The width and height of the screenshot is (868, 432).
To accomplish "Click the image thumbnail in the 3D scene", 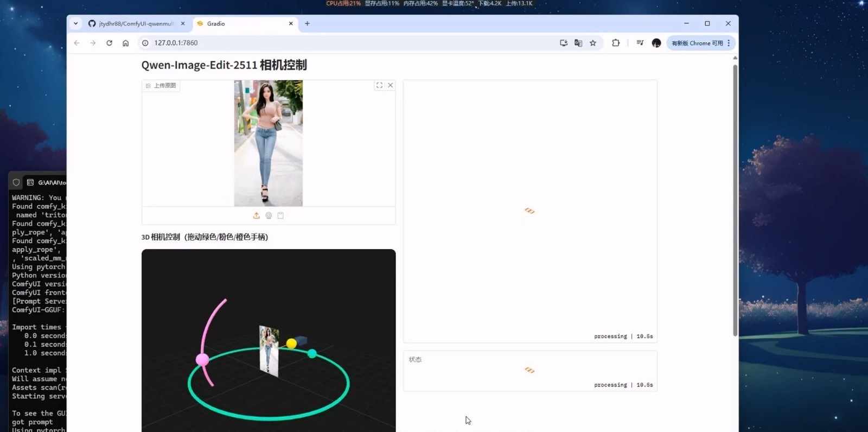I will point(269,351).
